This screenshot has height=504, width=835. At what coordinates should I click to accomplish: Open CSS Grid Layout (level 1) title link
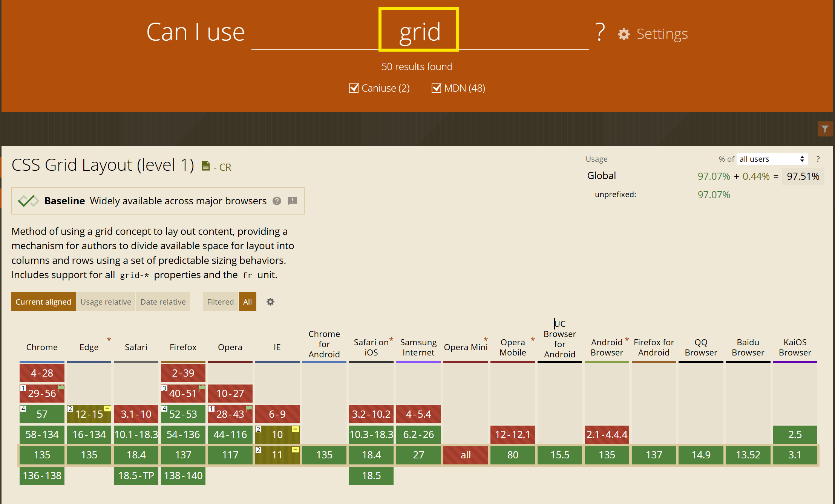[103, 165]
